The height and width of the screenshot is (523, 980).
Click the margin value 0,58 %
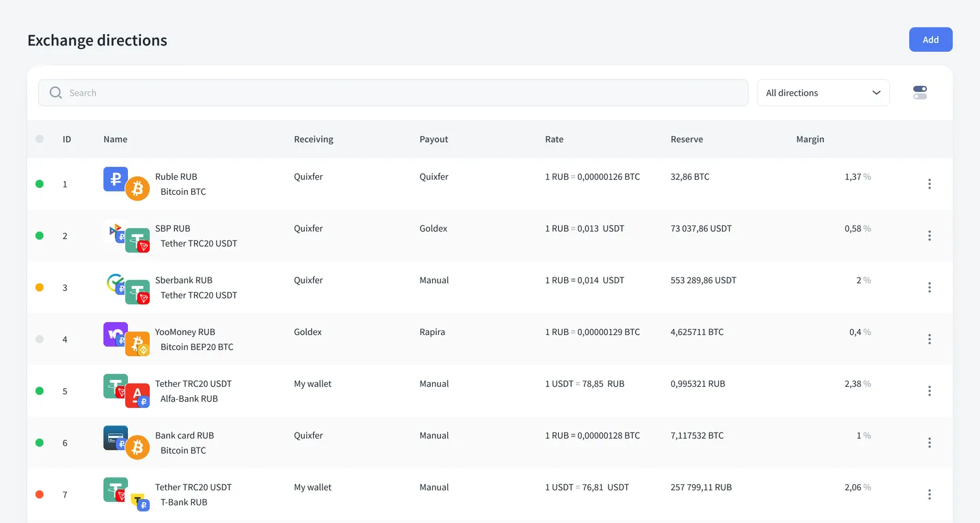pos(857,228)
